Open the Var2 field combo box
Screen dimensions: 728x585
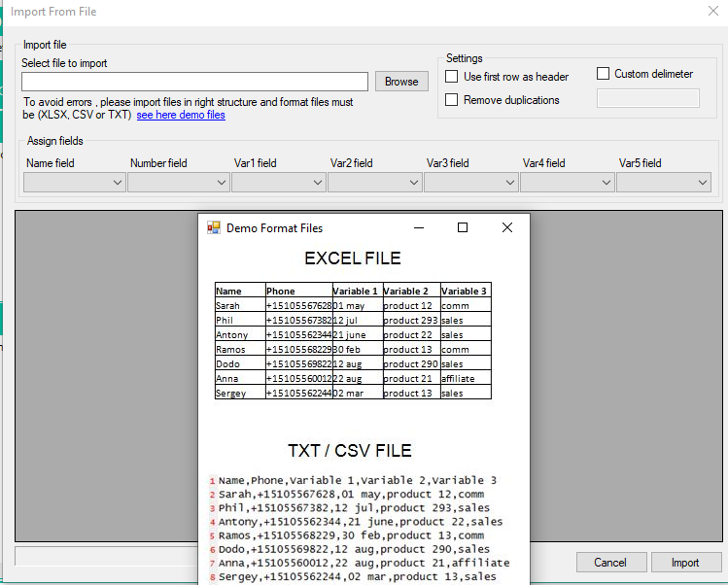point(374,182)
